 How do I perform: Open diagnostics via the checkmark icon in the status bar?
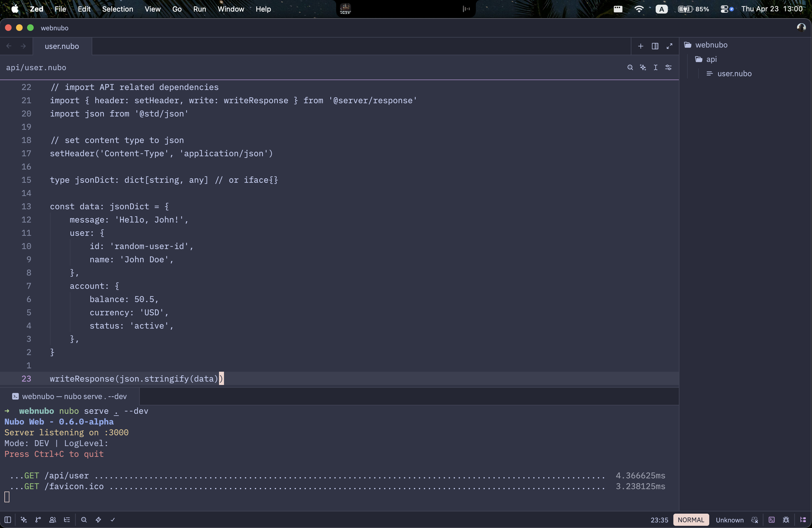[113, 520]
